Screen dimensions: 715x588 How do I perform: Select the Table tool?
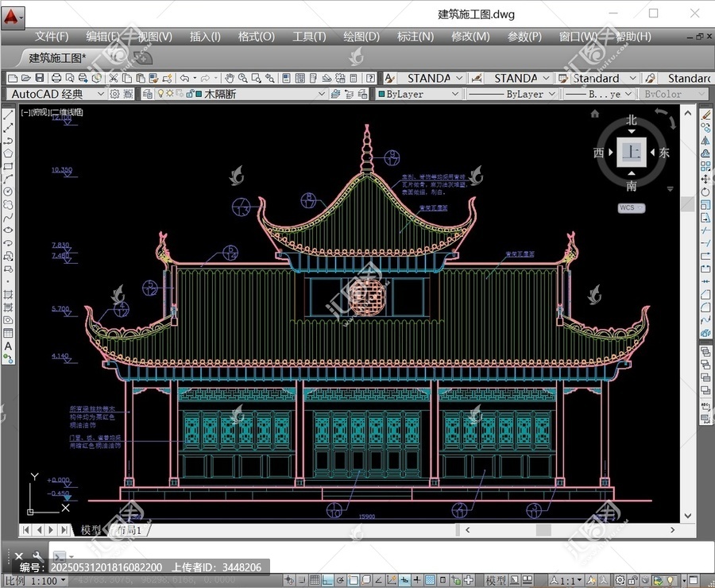[x=8, y=333]
